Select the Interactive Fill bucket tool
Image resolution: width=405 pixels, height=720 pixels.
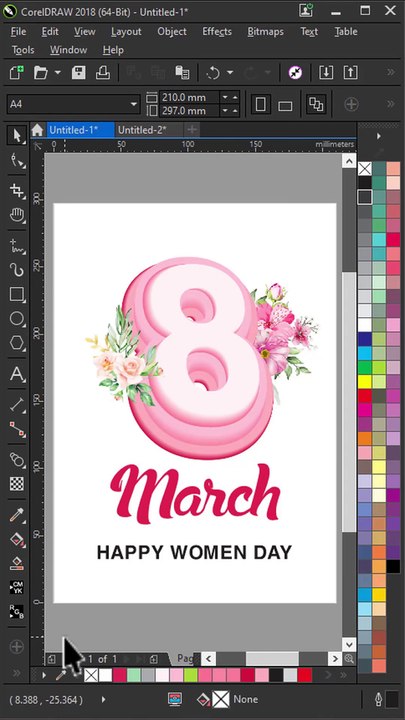[17, 539]
